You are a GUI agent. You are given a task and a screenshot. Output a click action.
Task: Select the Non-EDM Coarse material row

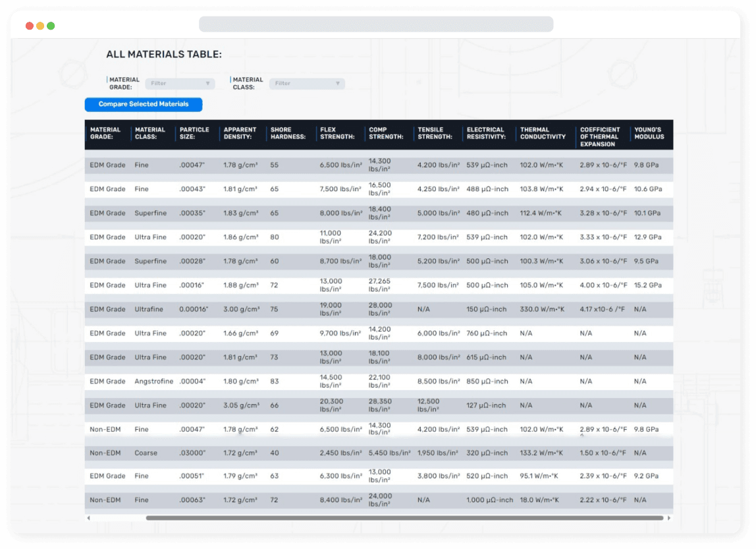[x=379, y=453]
